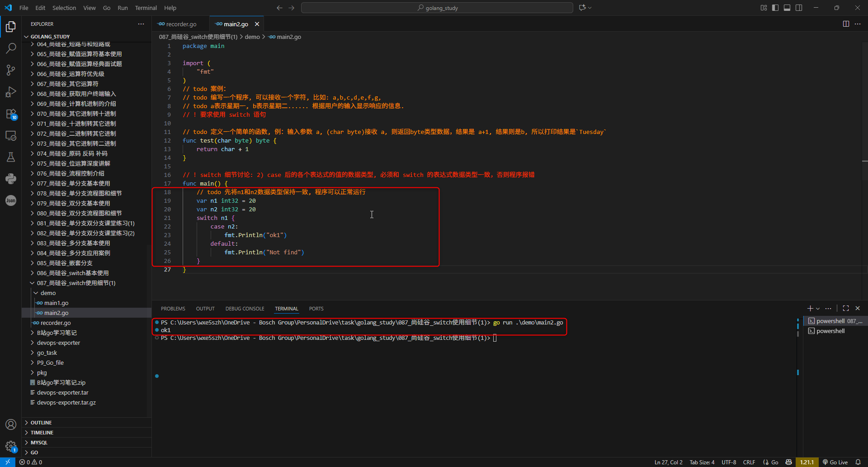868x467 pixels.
Task: Open the Run menu
Action: coord(123,8)
